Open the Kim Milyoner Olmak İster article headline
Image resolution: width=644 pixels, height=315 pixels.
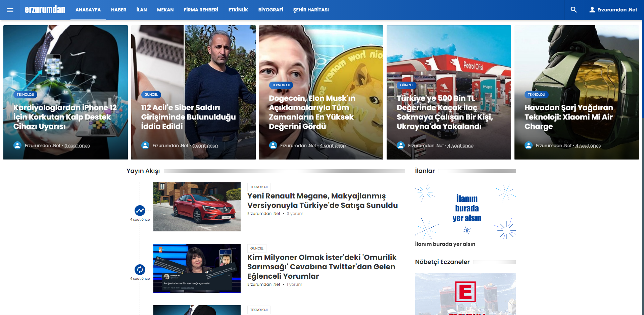pyautogui.click(x=322, y=267)
